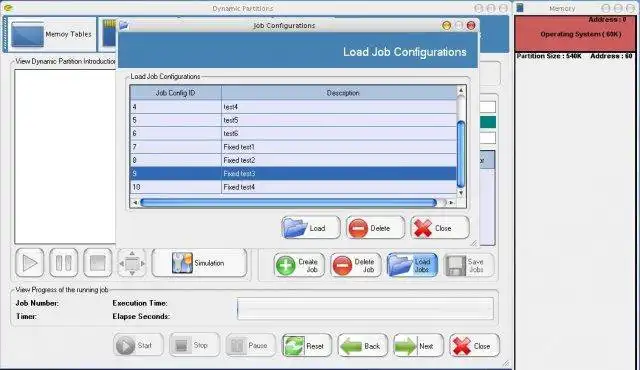Select the Fixed test1 row

(x=293, y=147)
